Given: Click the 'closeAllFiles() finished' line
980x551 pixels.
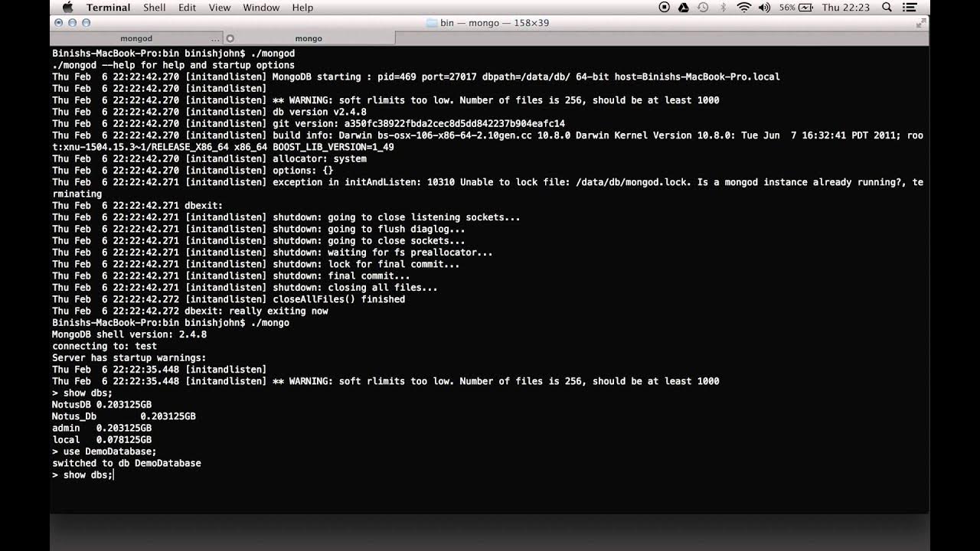Looking at the screenshot, I should pos(228,299).
